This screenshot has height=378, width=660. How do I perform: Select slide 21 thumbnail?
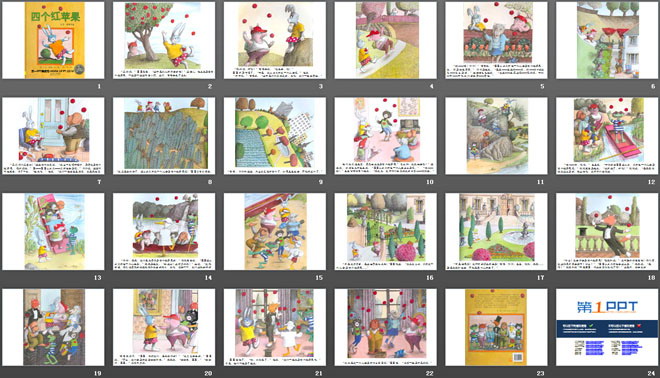pyautogui.click(x=275, y=327)
